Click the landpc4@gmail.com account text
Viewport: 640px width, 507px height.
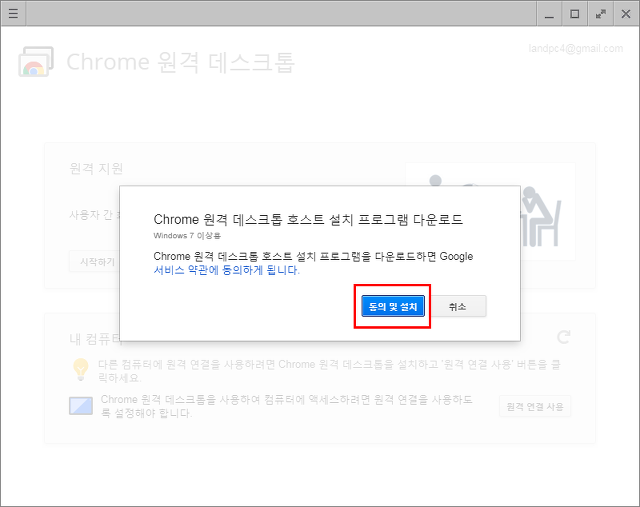(576, 49)
